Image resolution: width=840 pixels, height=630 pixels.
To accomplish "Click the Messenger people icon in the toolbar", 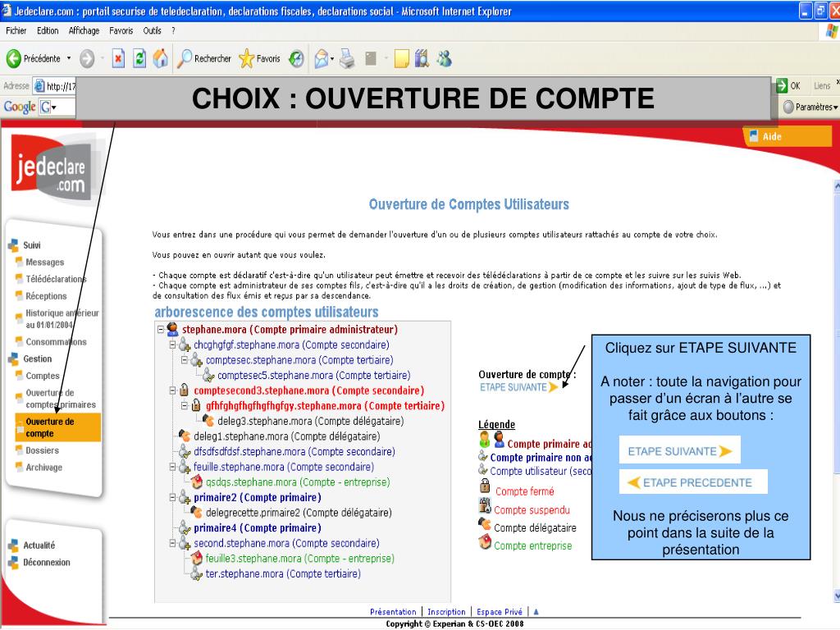I will click(444, 58).
